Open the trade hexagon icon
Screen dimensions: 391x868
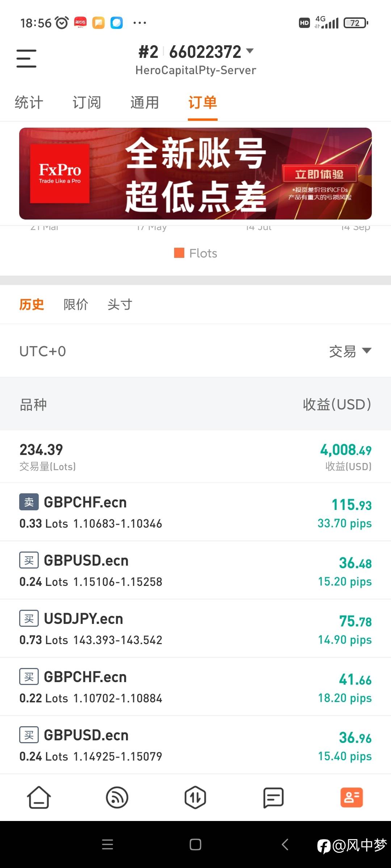[x=195, y=797]
